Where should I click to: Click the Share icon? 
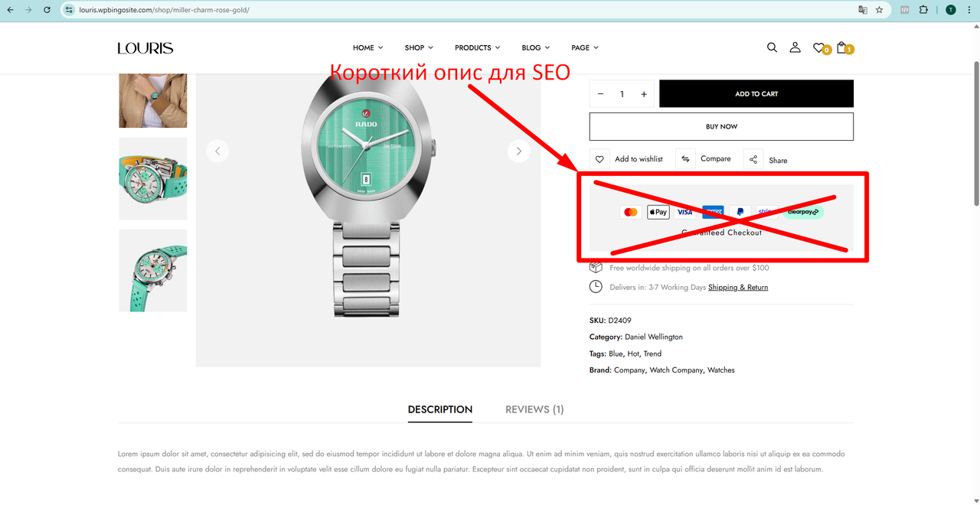coord(753,159)
